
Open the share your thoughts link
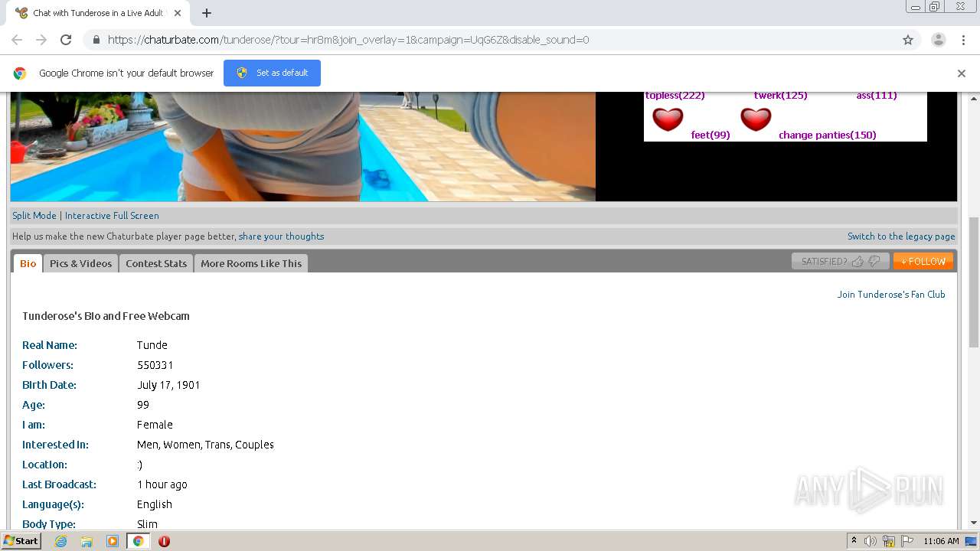[x=281, y=236]
